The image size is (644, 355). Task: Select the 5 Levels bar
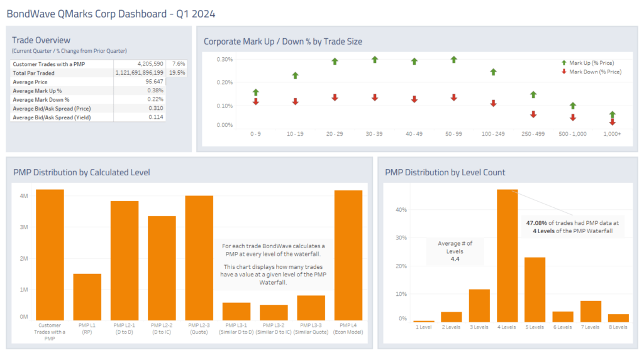[x=535, y=289]
